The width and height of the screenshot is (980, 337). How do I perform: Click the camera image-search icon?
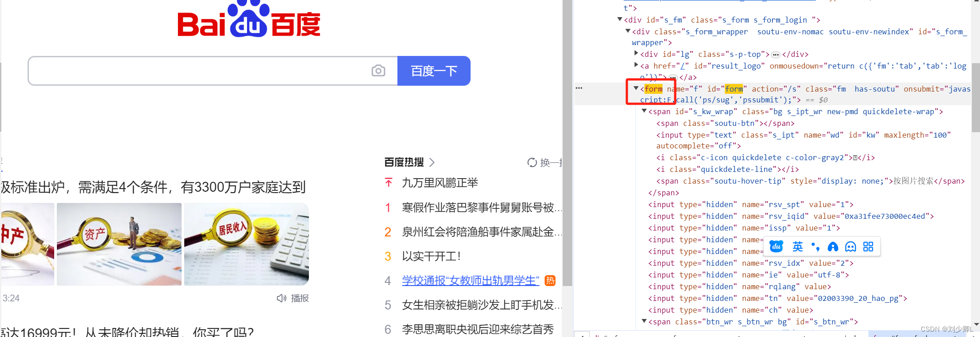(x=378, y=71)
